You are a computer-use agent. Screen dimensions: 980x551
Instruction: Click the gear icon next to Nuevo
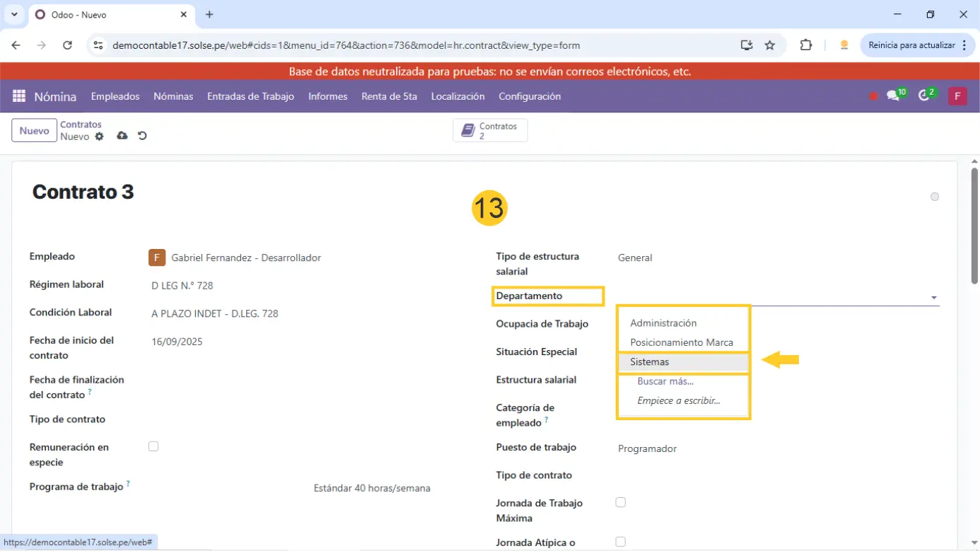[x=99, y=137]
